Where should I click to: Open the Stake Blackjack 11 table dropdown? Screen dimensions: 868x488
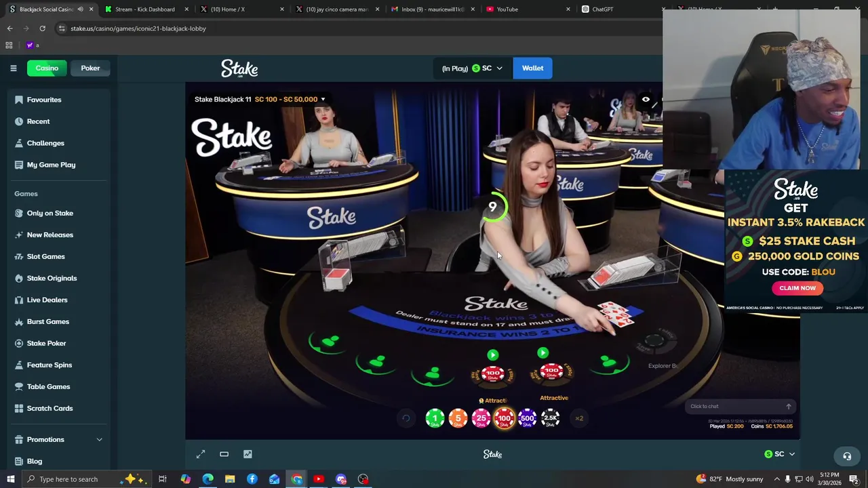[x=260, y=99]
